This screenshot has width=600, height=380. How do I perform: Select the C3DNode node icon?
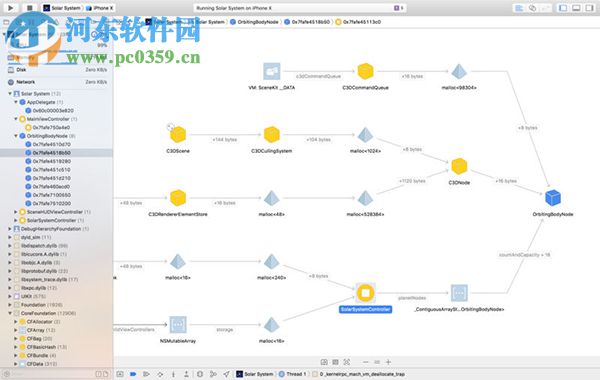459,166
